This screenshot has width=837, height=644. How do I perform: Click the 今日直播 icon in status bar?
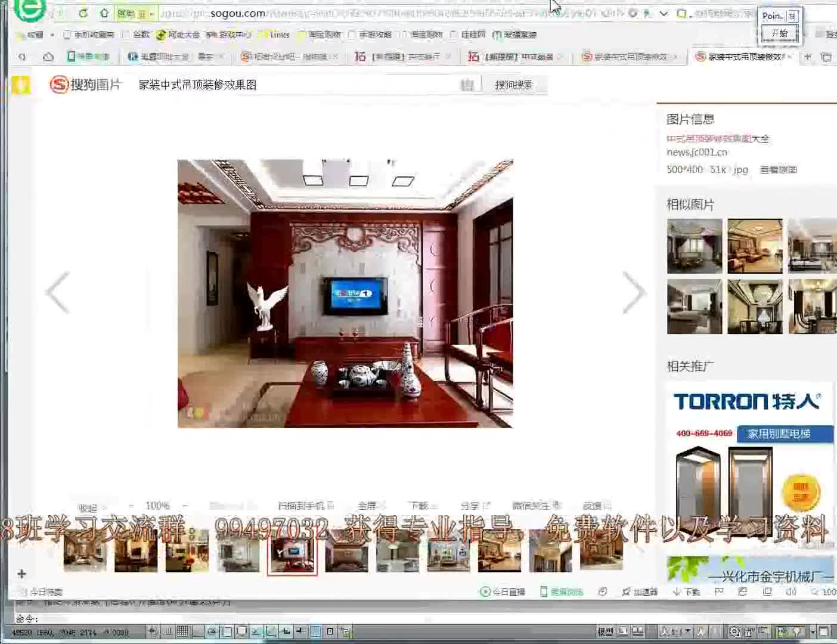pyautogui.click(x=503, y=592)
